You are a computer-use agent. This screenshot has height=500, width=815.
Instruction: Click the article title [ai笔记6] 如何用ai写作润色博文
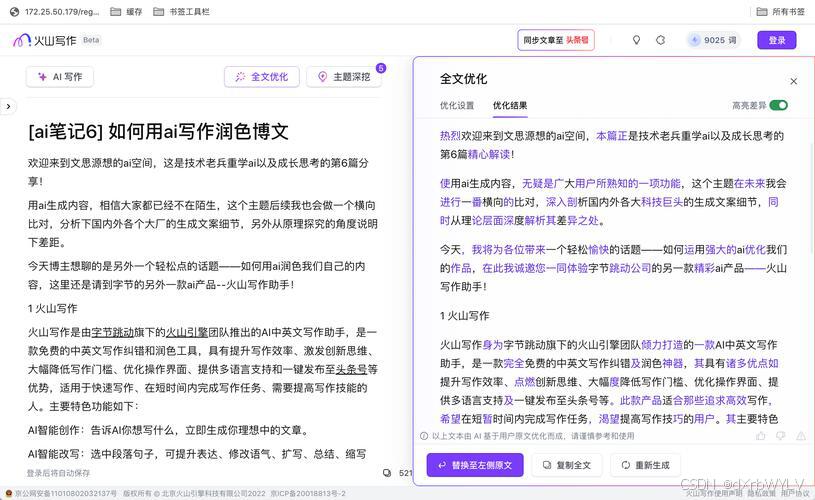pos(158,131)
